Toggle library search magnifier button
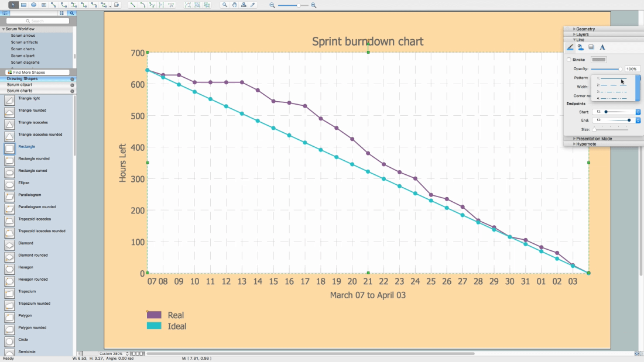This screenshot has height=362, width=644. pos(72,13)
